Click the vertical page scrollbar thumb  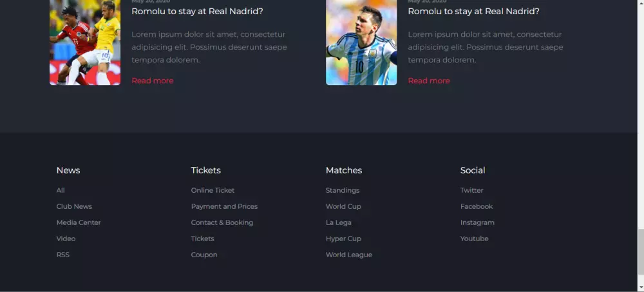641,251
